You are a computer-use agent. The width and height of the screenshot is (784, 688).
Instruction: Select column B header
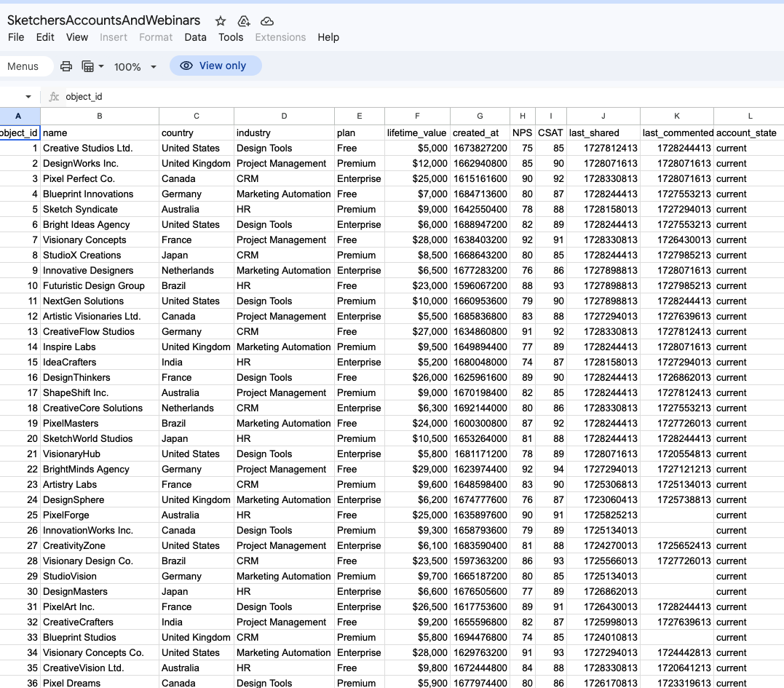(x=100, y=116)
